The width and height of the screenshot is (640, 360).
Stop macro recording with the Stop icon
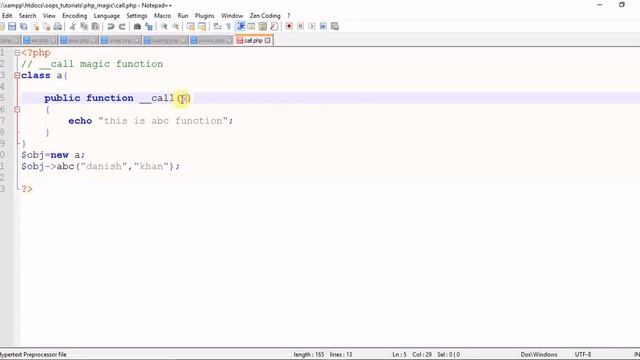[x=300, y=27]
